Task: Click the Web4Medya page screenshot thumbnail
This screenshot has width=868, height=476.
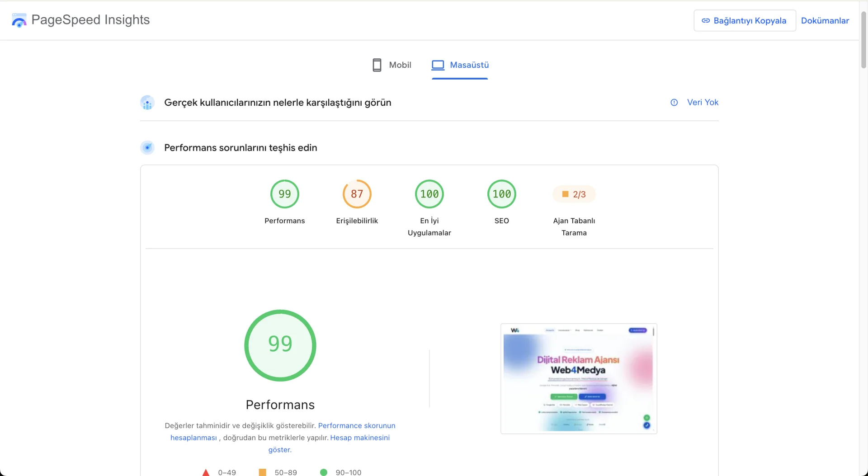Action: (x=579, y=379)
